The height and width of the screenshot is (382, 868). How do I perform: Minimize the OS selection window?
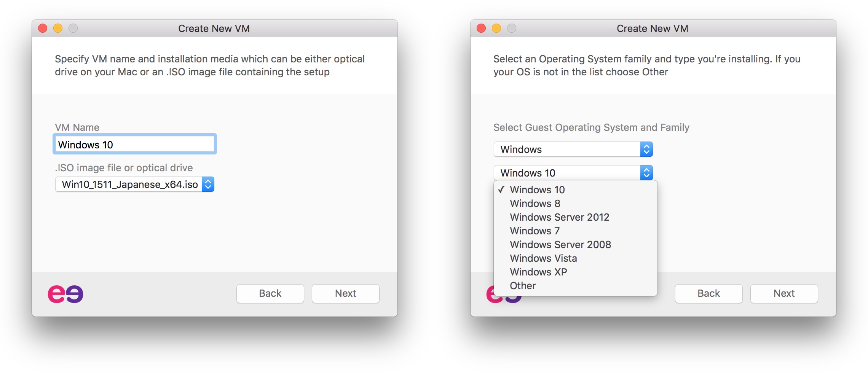click(x=497, y=29)
